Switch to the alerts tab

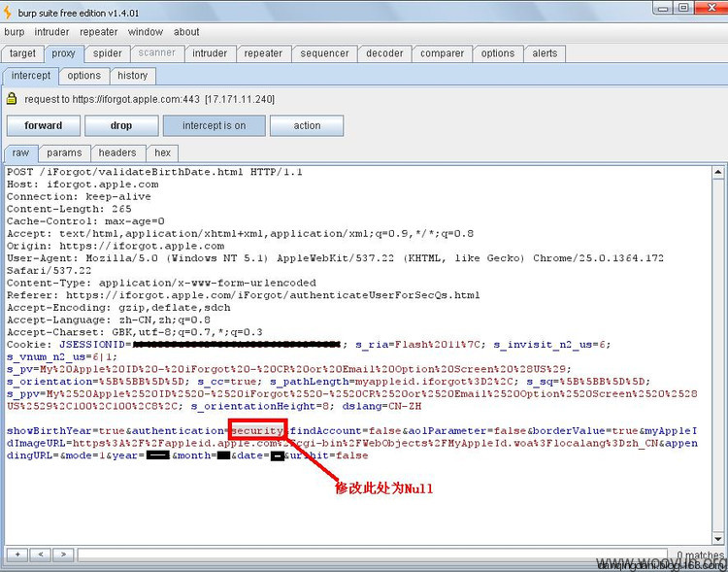tap(545, 53)
